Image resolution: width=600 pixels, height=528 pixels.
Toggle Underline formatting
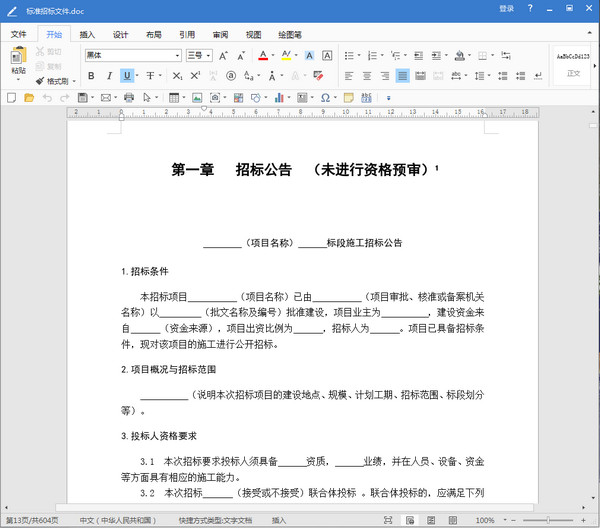(x=128, y=75)
